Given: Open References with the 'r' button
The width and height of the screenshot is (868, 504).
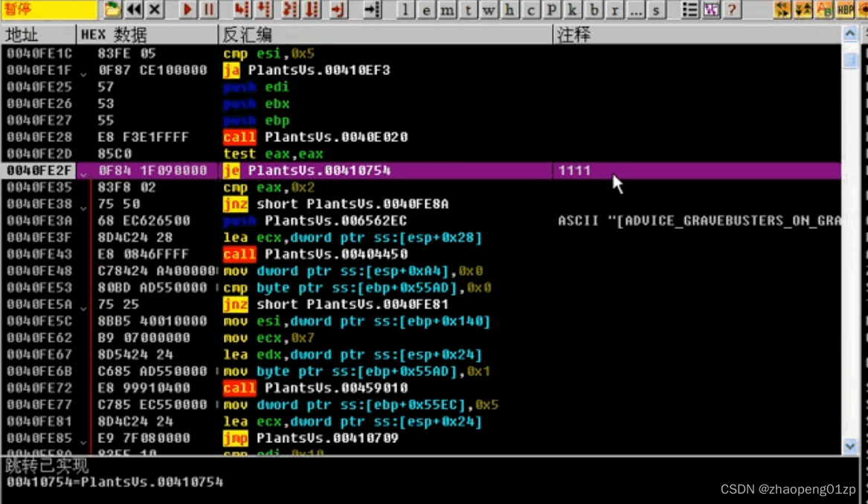Looking at the screenshot, I should tap(614, 10).
